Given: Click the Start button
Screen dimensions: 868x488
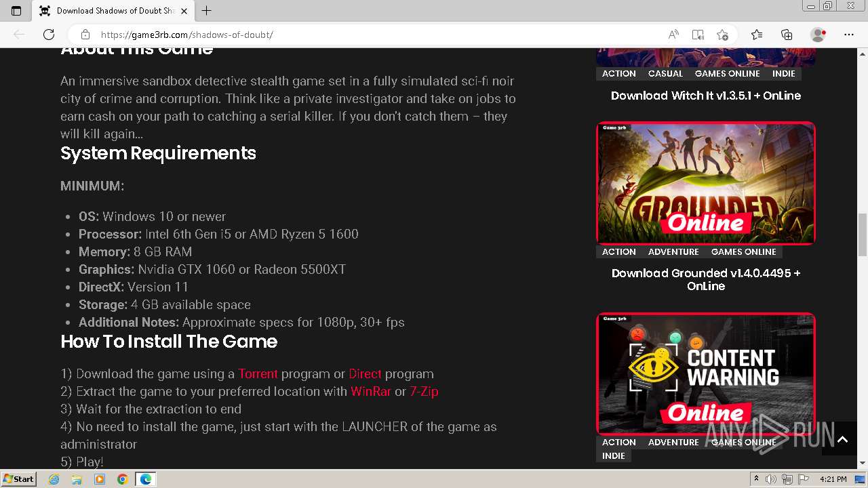Looking at the screenshot, I should tap(18, 479).
